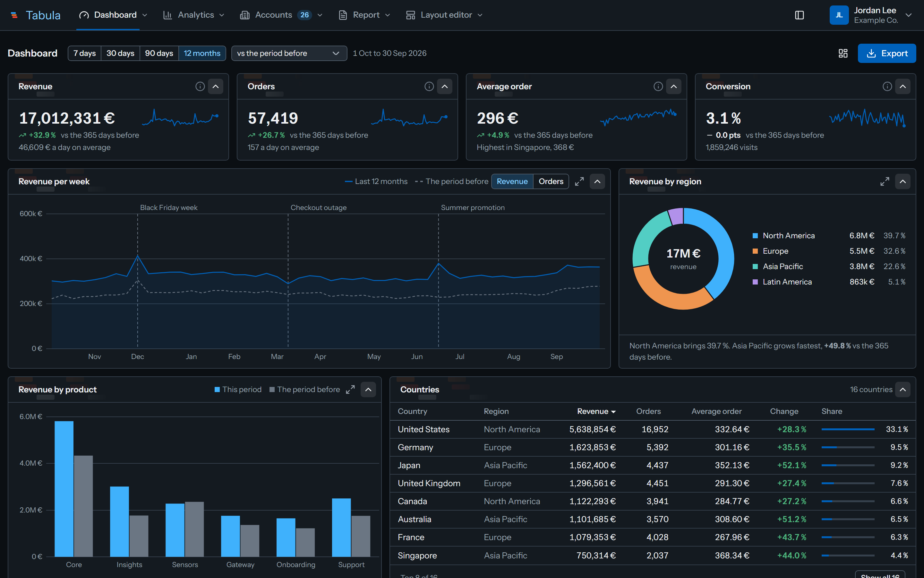Click the info icon on Average order card
924x578 pixels.
pyautogui.click(x=658, y=86)
